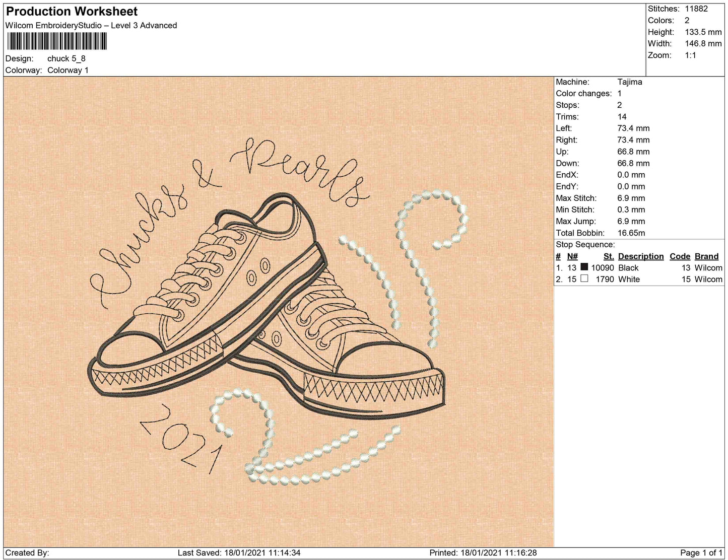Select the white color chip in Stop Sequence
Screen dimensions: 728x560
pyautogui.click(x=585, y=279)
